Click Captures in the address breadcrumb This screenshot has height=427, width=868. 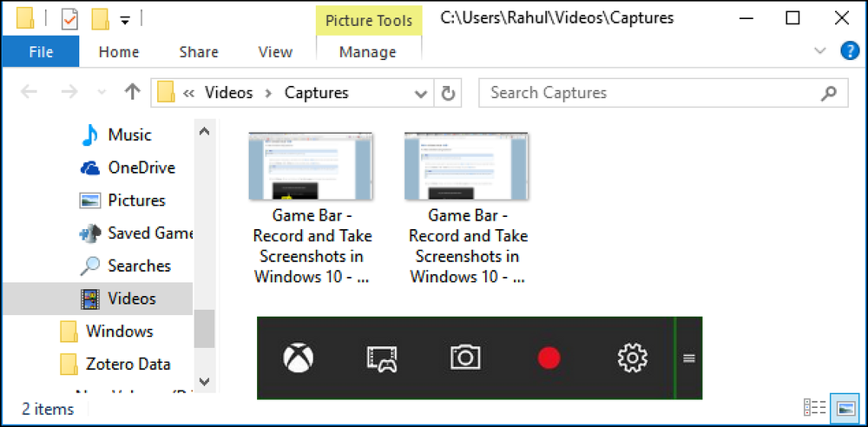pos(317,93)
